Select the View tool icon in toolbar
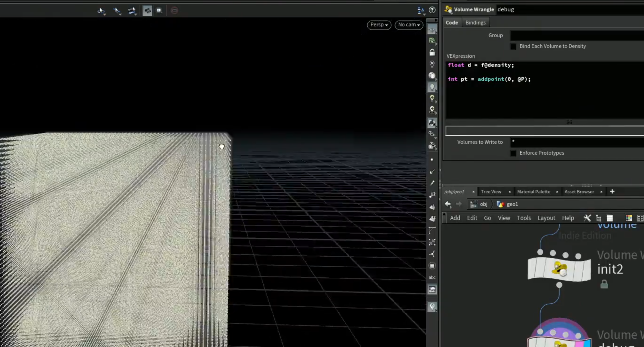Viewport: 644px width, 347px height. (147, 11)
